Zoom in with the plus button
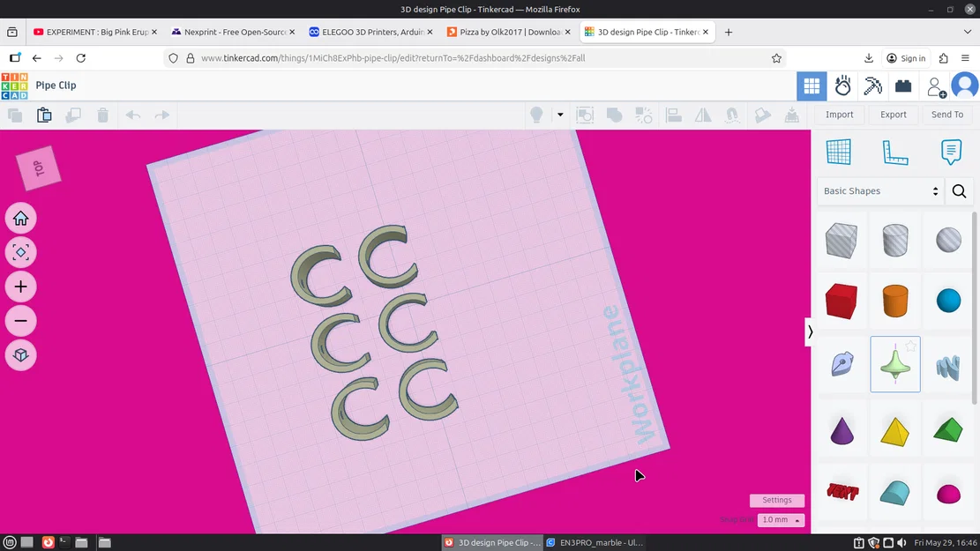The width and height of the screenshot is (980, 551). pyautogui.click(x=20, y=287)
